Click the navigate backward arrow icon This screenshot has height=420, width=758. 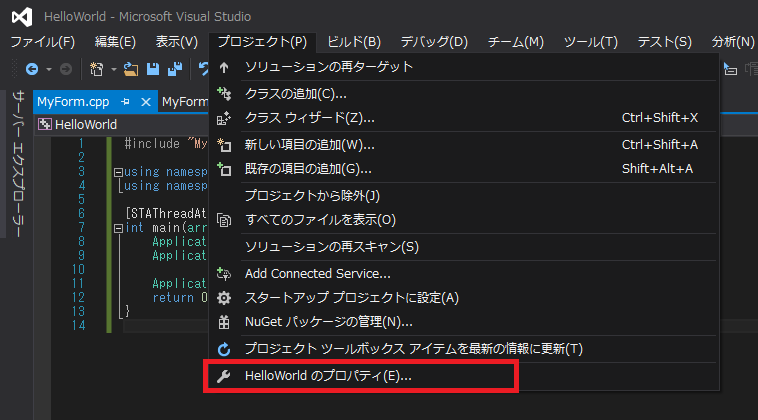tap(32, 70)
